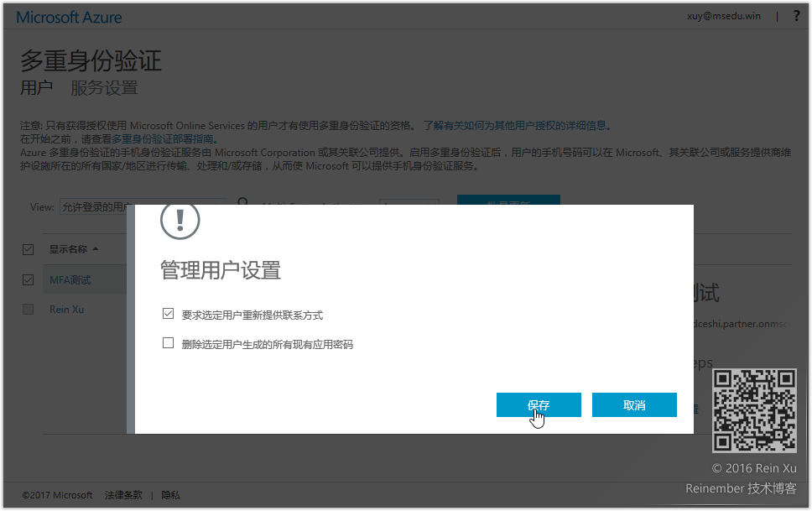Click the QR code image

tap(754, 410)
